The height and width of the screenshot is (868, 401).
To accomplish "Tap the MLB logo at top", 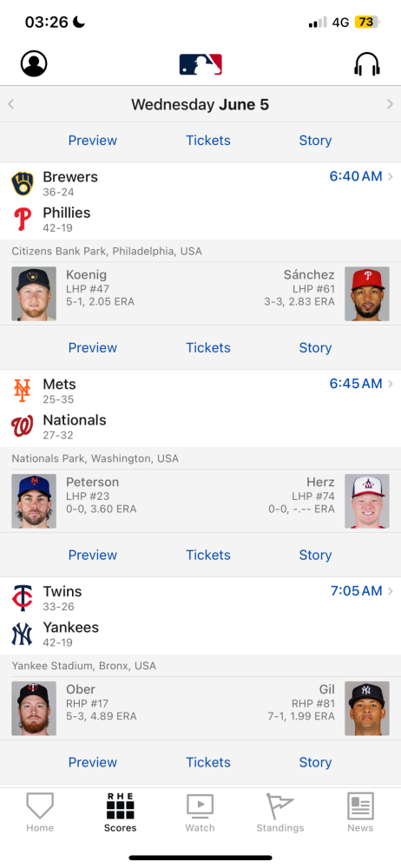I will coord(200,64).
